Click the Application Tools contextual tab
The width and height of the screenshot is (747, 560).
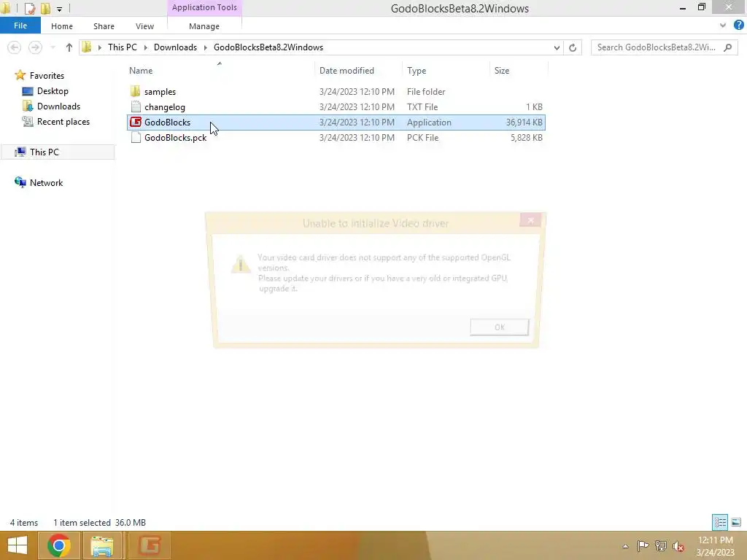pos(204,7)
